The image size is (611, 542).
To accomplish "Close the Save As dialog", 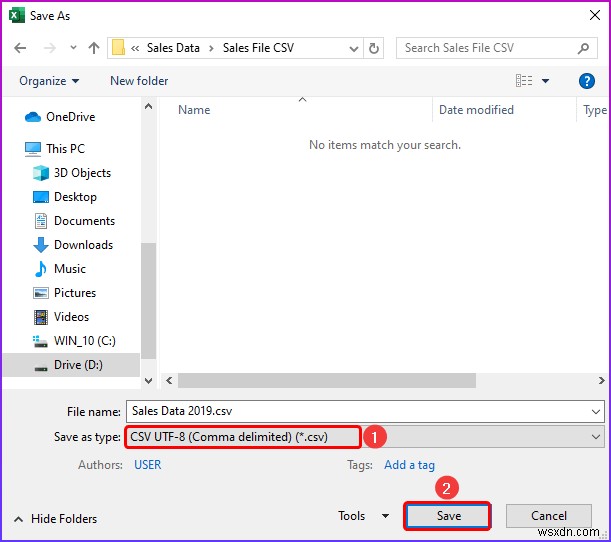I will click(594, 16).
